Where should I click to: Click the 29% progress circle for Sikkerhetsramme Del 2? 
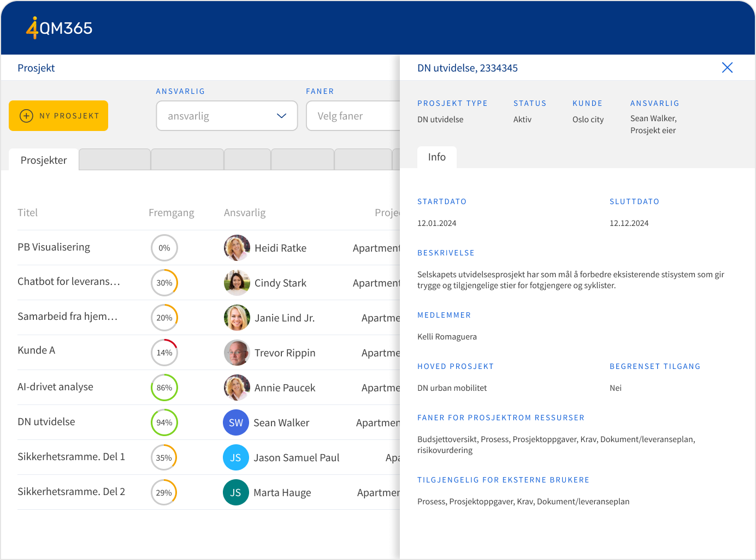point(164,492)
